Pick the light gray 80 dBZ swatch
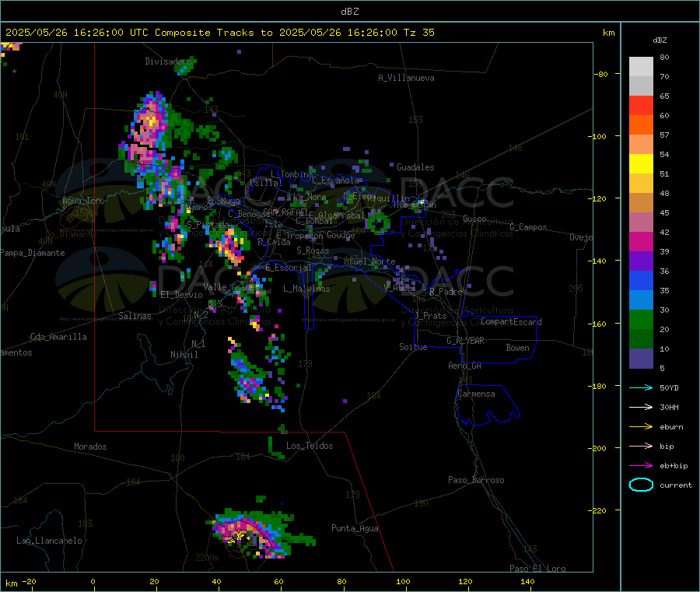The height and width of the screenshot is (592, 700). (641, 67)
